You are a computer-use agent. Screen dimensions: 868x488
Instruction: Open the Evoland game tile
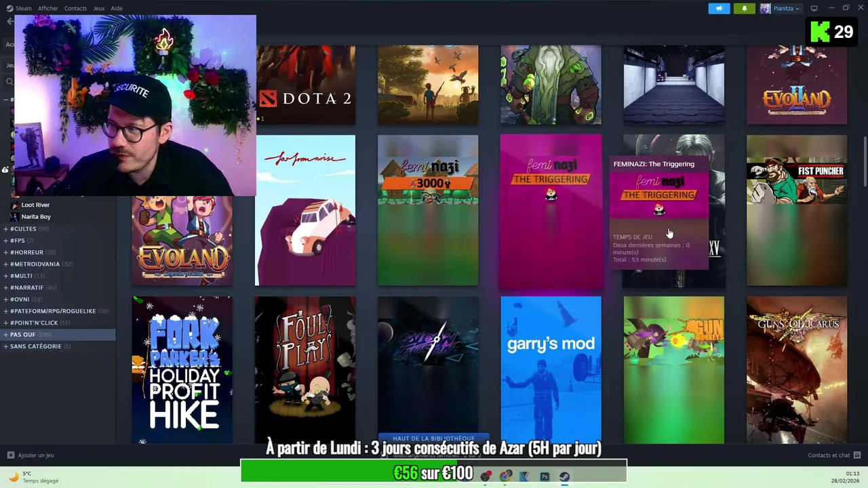[182, 241]
